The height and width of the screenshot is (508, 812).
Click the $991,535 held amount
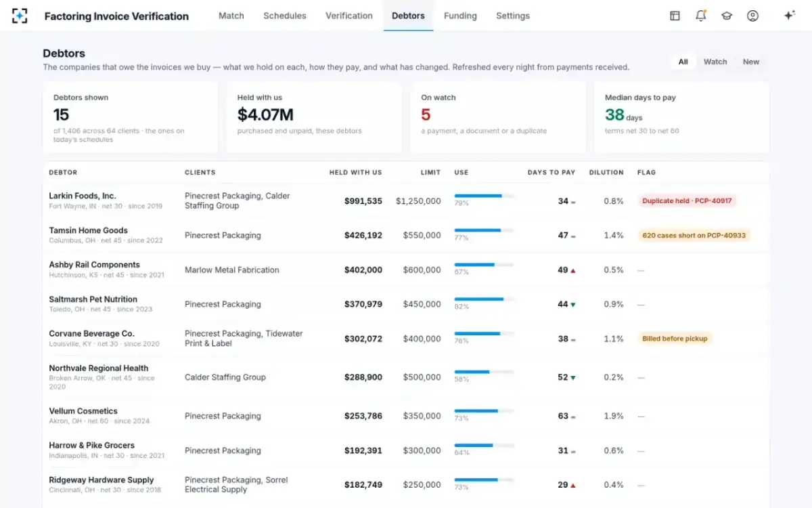(x=363, y=201)
